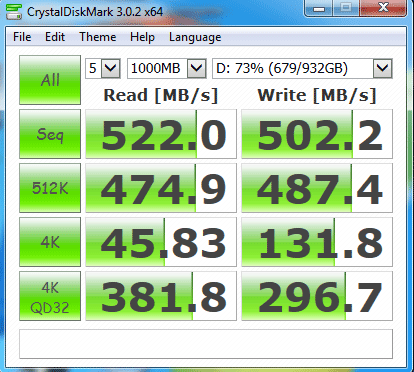Start the 4K QD32 test
This screenshot has width=414, height=372.
pos(50,296)
